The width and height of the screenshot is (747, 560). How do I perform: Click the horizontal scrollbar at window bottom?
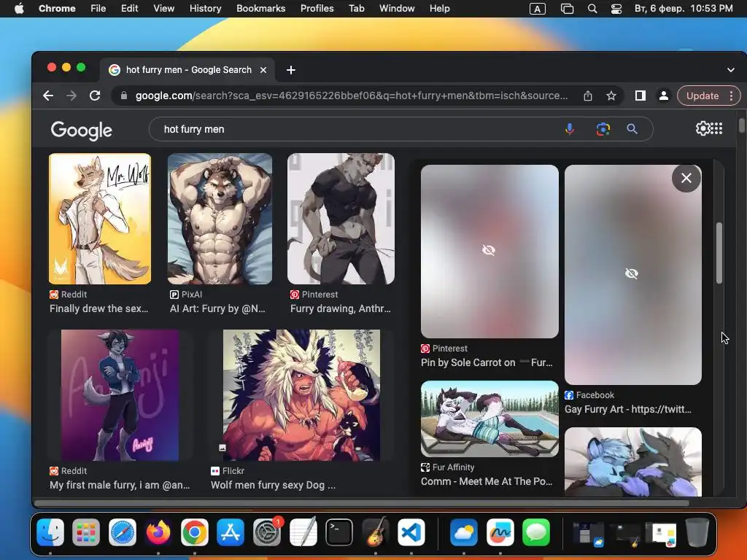click(x=362, y=503)
